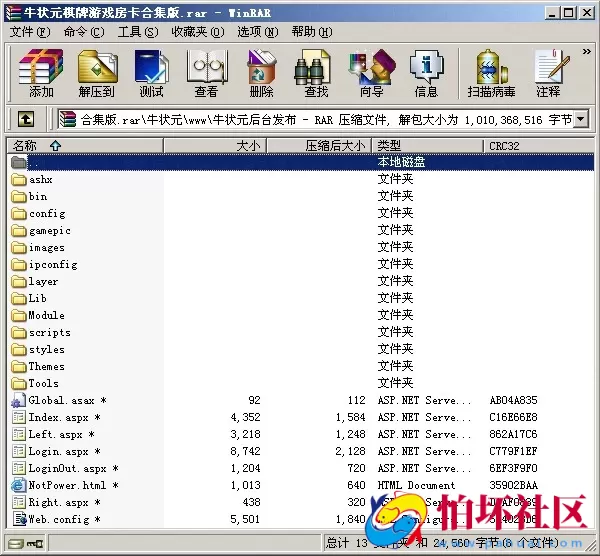Open the 命令(C) menu
The height and width of the screenshot is (556, 600).
(84, 32)
